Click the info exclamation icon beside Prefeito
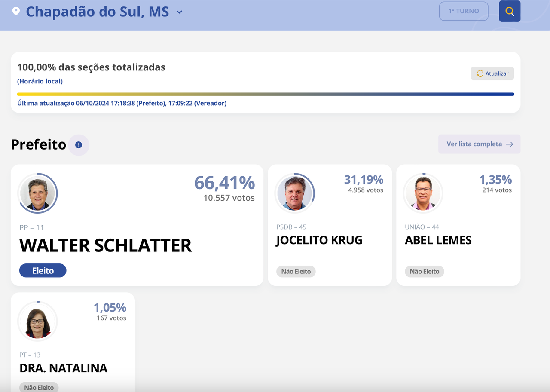Screen dimensions: 550x392 tap(78, 145)
